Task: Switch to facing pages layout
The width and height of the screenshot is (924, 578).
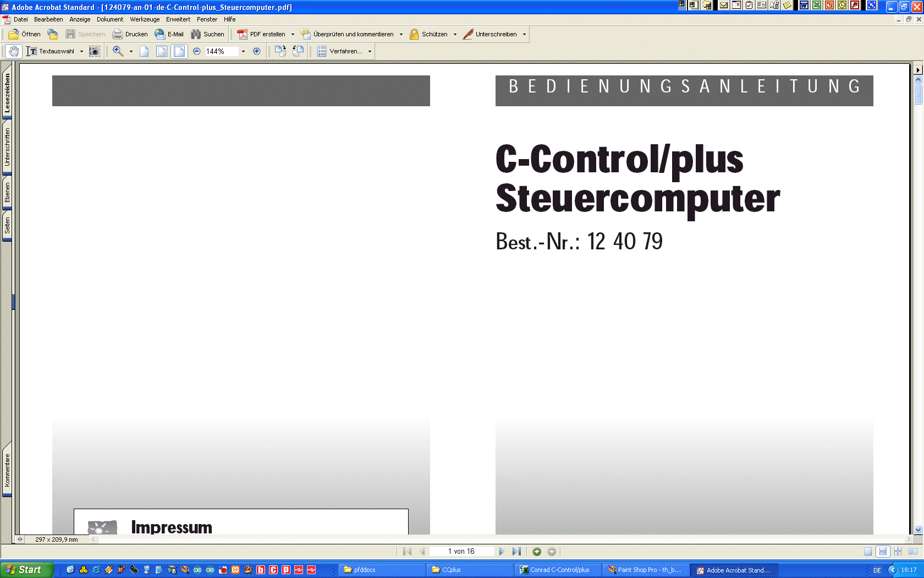Action: [x=913, y=552]
